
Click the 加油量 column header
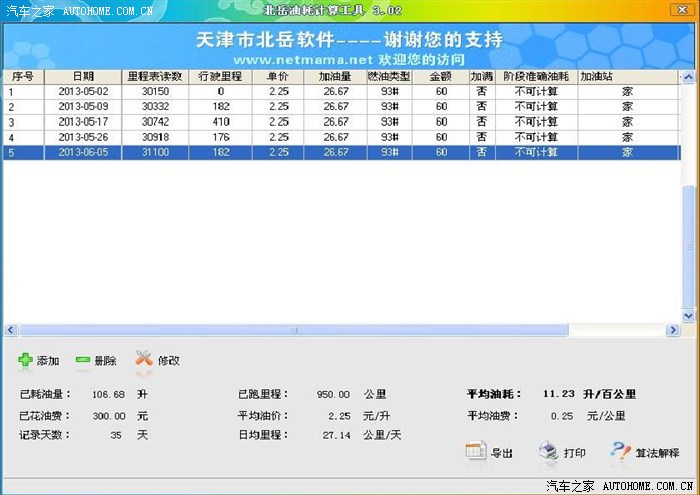[336, 76]
